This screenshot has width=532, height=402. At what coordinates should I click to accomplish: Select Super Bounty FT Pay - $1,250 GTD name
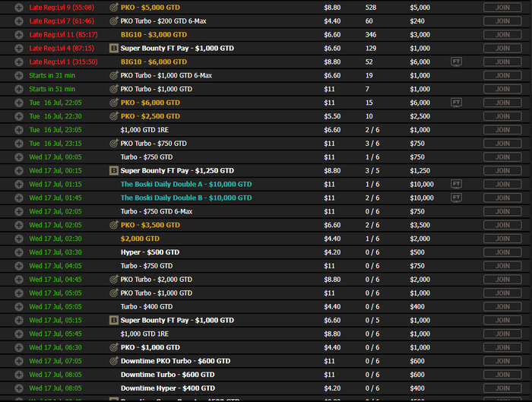(x=177, y=171)
